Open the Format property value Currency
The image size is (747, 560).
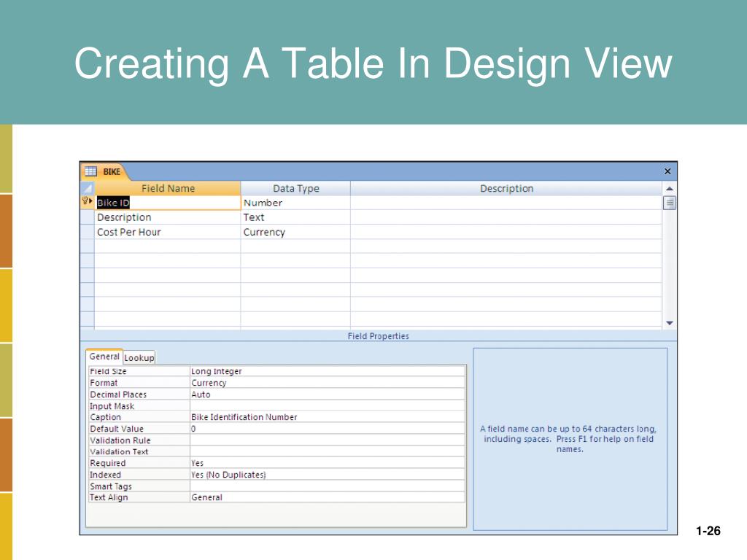point(328,383)
